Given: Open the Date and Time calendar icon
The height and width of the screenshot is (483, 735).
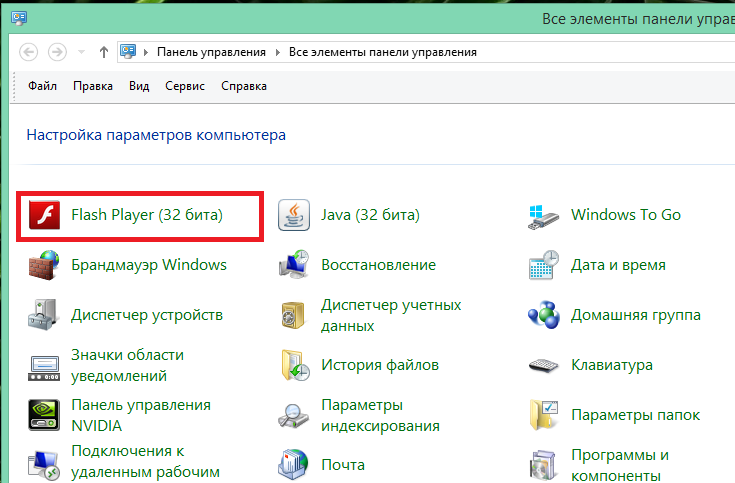Looking at the screenshot, I should (544, 265).
